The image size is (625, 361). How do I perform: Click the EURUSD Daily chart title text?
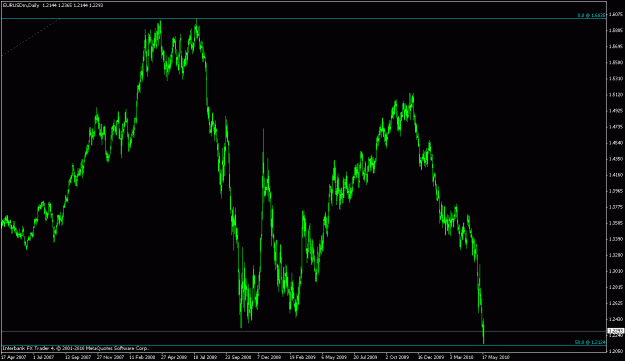pyautogui.click(x=53, y=5)
